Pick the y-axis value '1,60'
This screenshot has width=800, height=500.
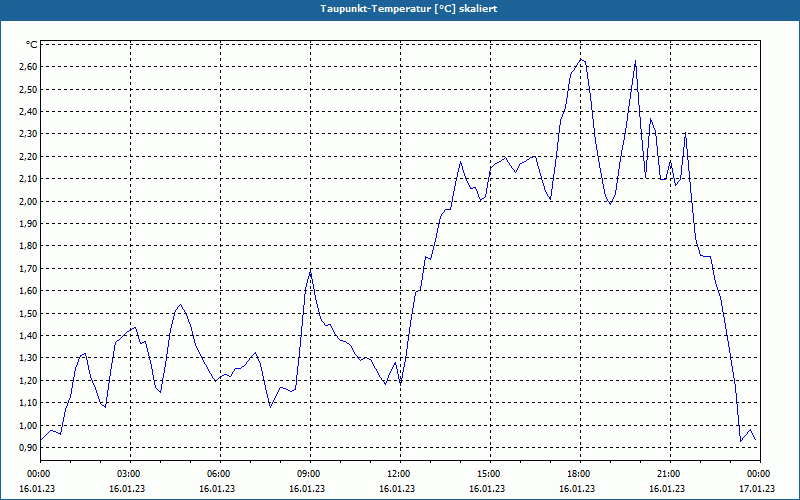coord(29,291)
